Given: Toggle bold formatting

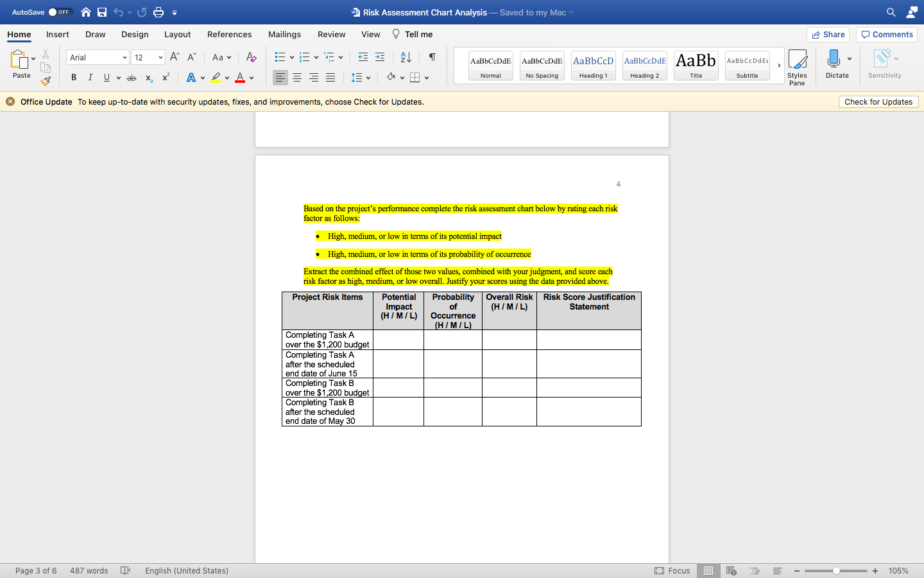Looking at the screenshot, I should [74, 78].
